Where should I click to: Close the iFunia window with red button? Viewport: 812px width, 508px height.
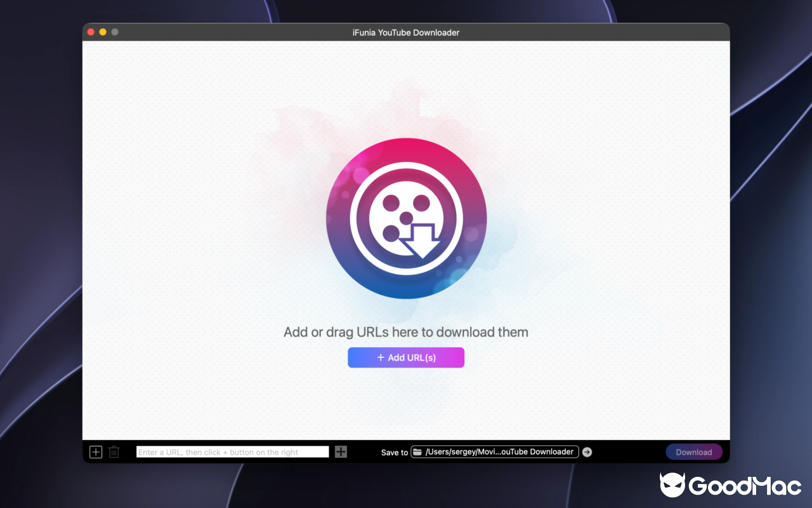point(91,32)
